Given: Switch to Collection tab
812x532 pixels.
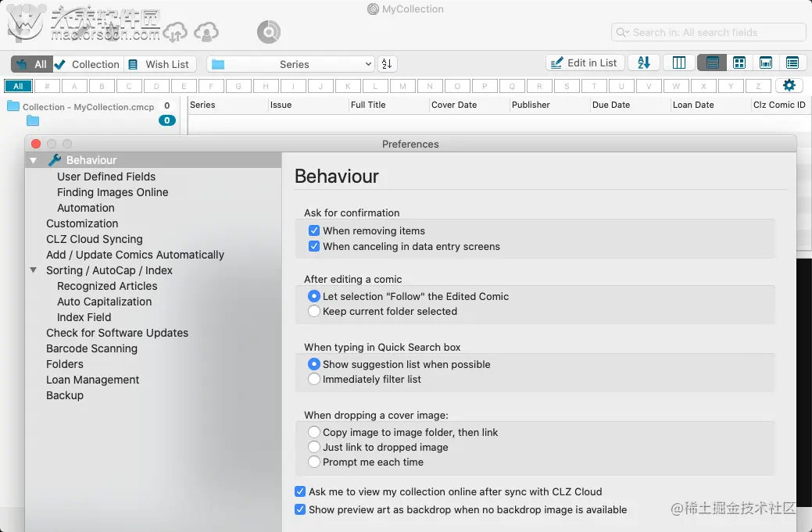Looking at the screenshot, I should (x=88, y=64).
